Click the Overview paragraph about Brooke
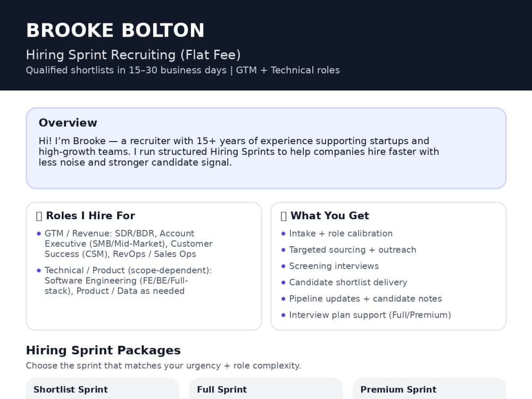 coord(239,151)
